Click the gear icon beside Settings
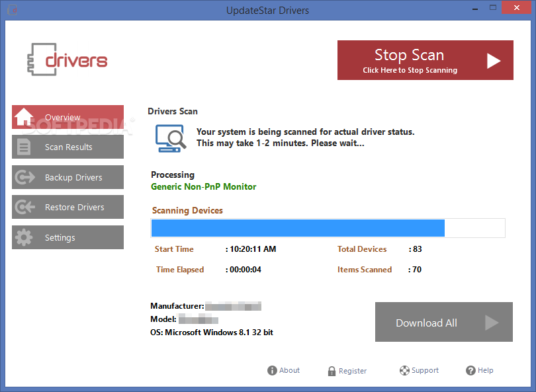The height and width of the screenshot is (392, 536). tap(24, 237)
